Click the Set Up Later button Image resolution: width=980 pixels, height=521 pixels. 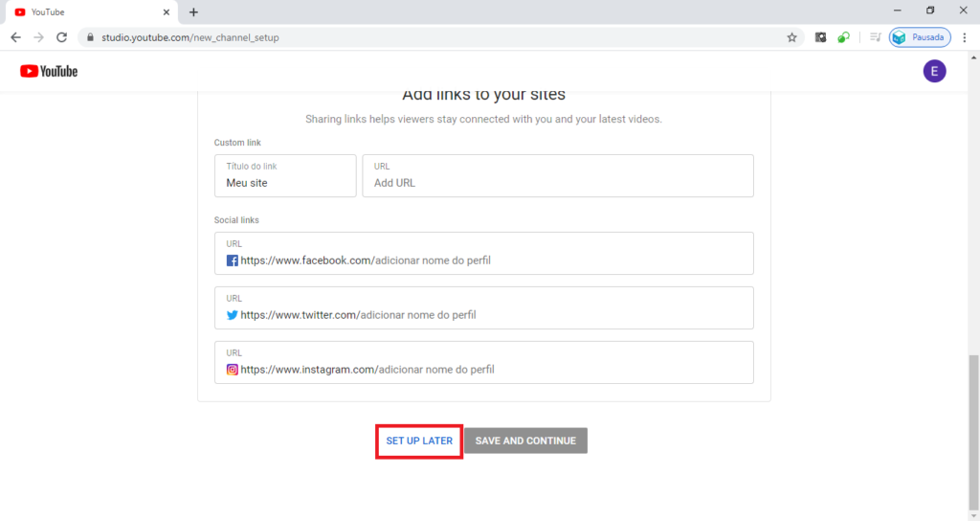coord(419,441)
